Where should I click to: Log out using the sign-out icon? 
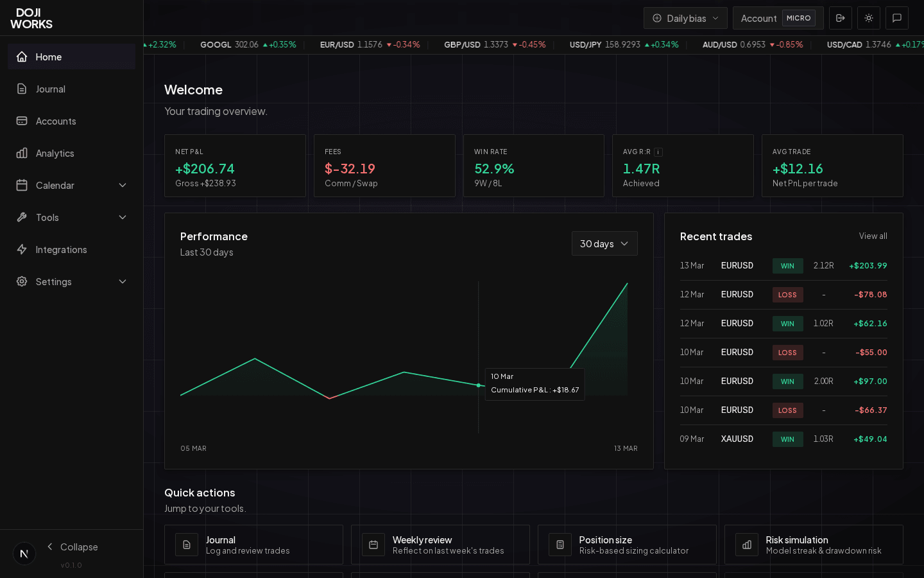841,18
